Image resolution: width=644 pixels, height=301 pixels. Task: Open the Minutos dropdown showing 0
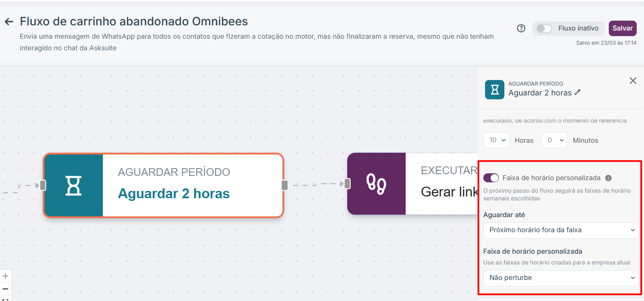click(x=555, y=140)
